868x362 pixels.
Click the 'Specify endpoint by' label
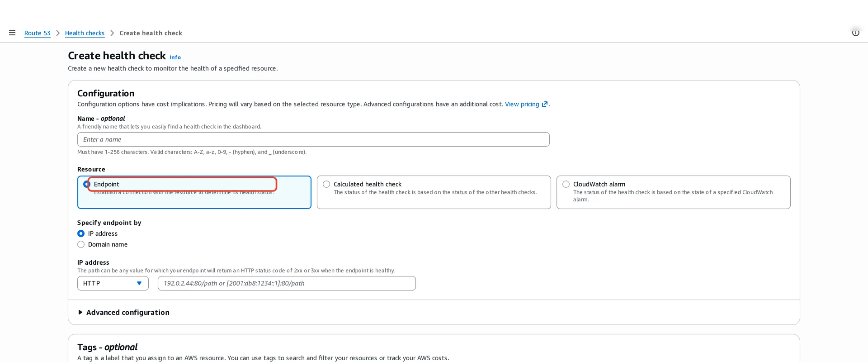tap(109, 223)
